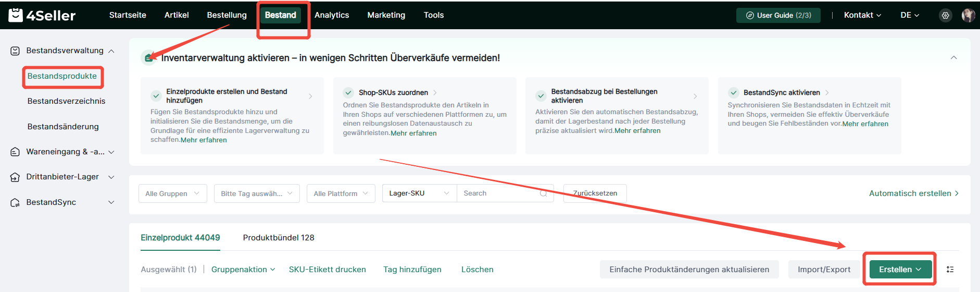The width and height of the screenshot is (980, 292).
Task: Open the Artikel menu
Action: (177, 15)
